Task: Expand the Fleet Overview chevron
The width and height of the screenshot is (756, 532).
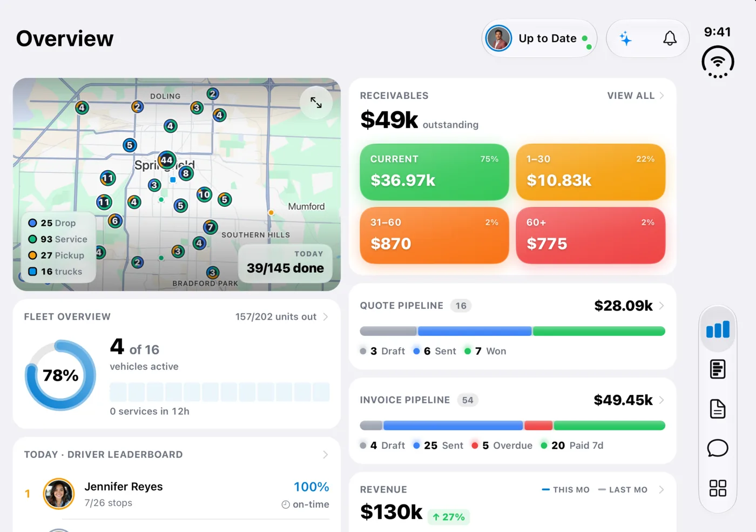Action: click(326, 317)
